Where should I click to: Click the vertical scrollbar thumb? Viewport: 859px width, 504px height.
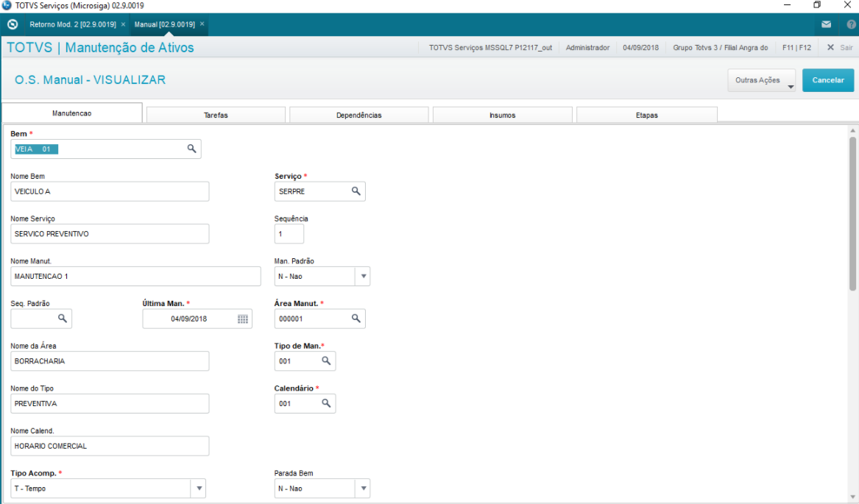tap(852, 213)
